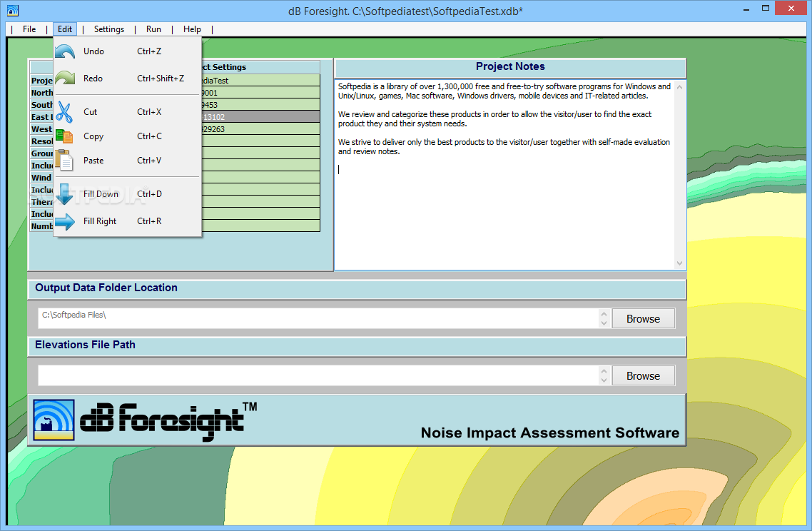Click the Fill Down arrow icon
The image size is (812, 531).
64,194
